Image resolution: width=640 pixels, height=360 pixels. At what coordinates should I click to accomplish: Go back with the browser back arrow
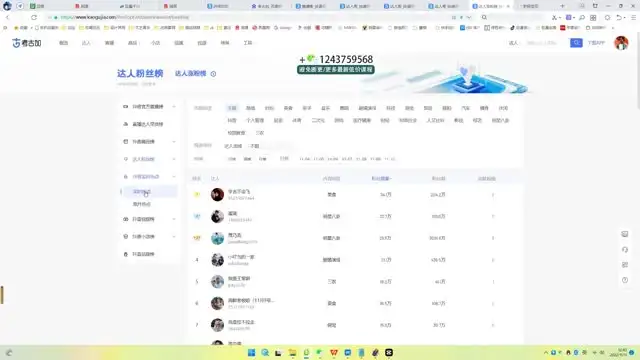[x=7, y=17]
